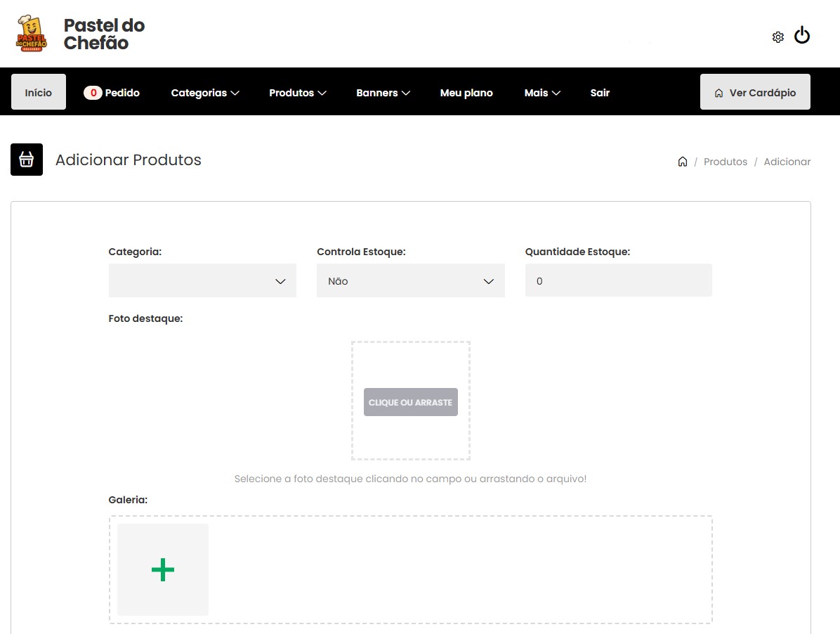Open the Banners dropdown menu

coord(383,92)
